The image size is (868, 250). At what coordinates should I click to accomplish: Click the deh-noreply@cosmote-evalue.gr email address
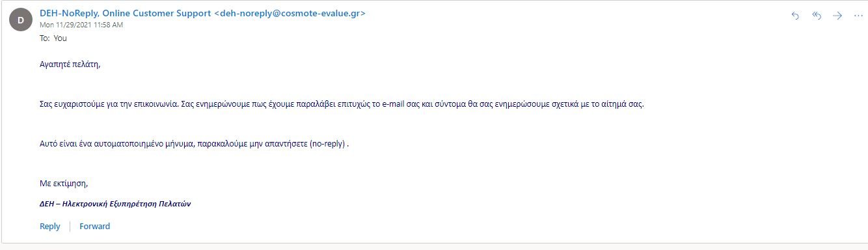[290, 13]
